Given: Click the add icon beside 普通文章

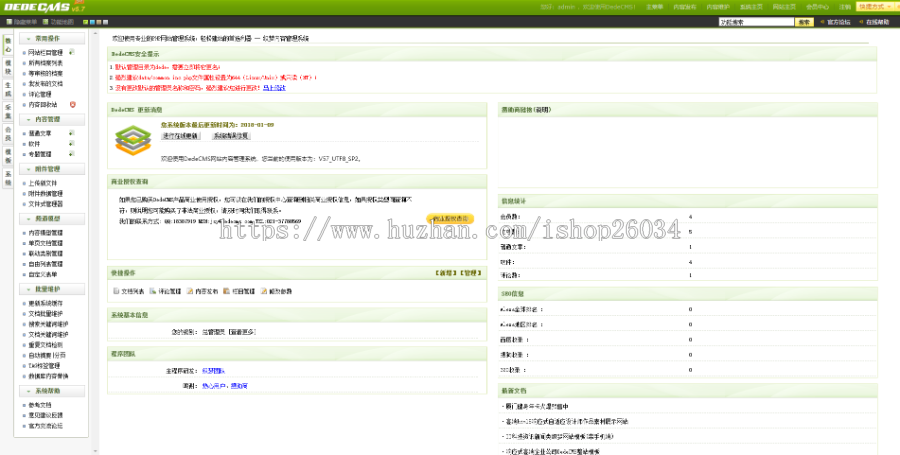Looking at the screenshot, I should tap(72, 132).
